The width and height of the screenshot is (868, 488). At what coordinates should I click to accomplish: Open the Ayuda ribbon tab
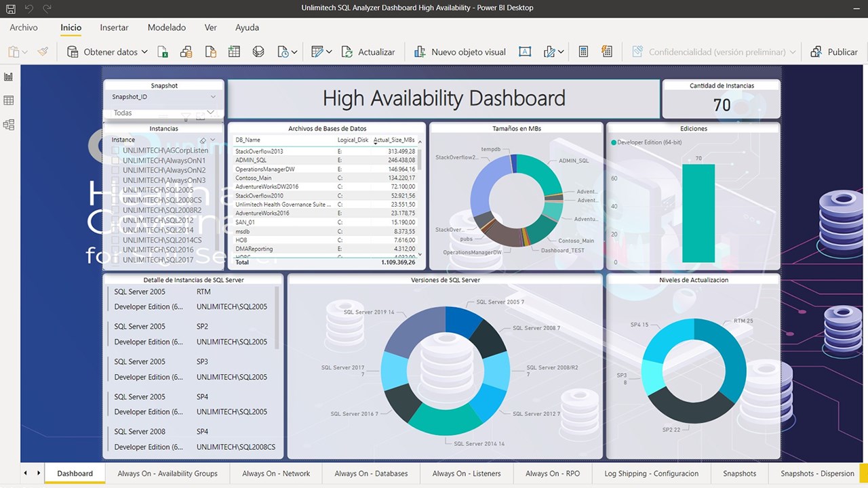[247, 28]
